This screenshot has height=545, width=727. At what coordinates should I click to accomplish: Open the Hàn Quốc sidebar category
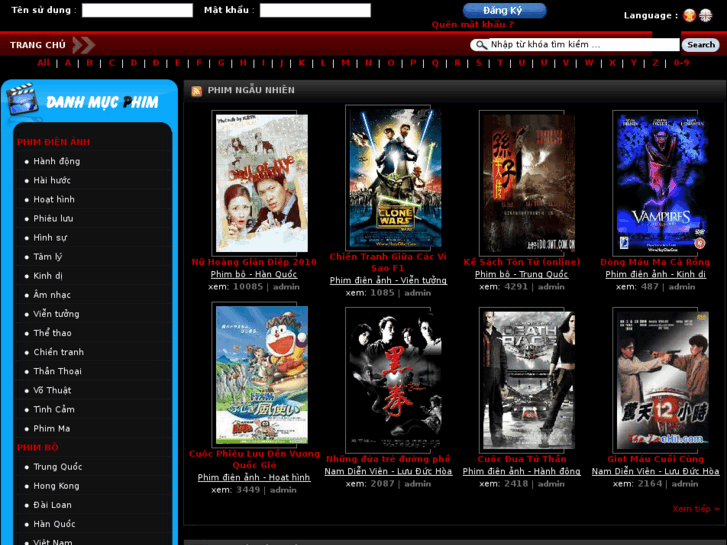54,524
